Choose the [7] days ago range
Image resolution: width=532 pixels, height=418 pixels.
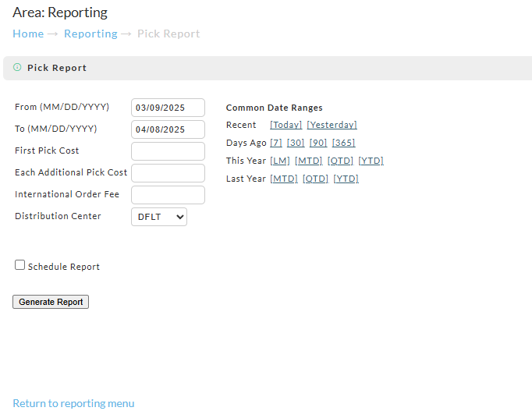pos(276,143)
